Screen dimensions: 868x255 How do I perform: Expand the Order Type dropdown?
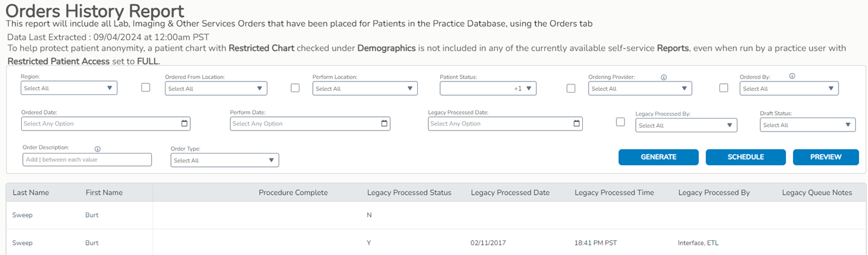[x=225, y=161]
